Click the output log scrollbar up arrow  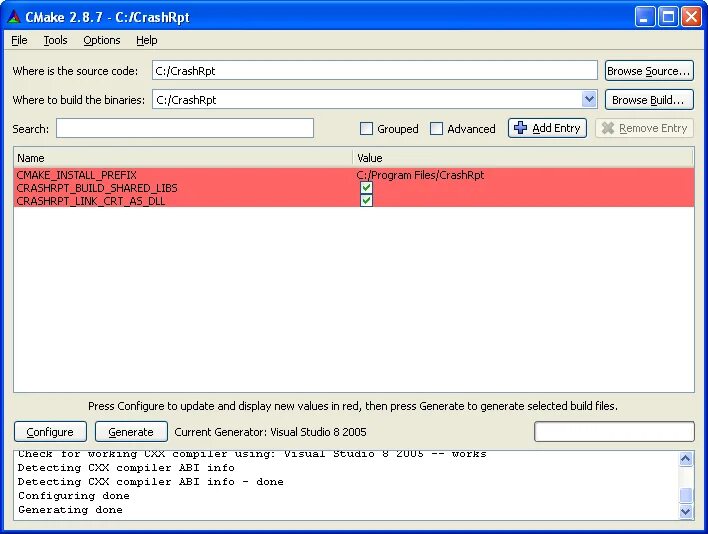[685, 459]
